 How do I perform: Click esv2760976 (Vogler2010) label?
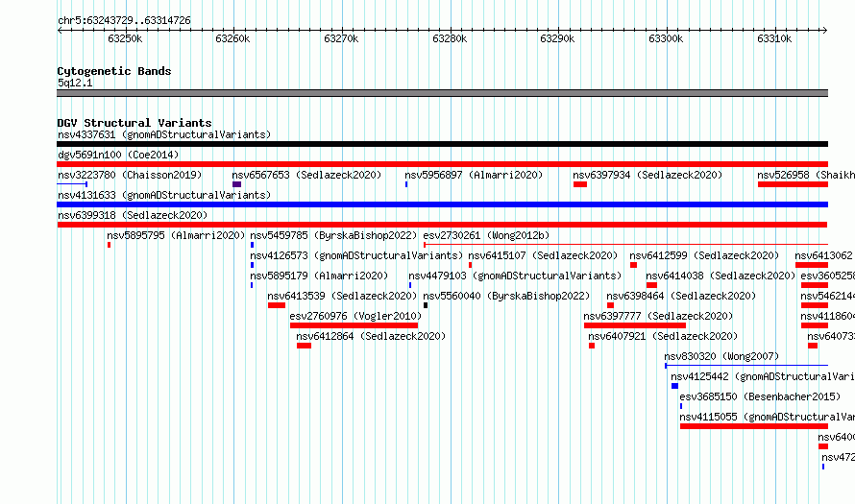[355, 316]
